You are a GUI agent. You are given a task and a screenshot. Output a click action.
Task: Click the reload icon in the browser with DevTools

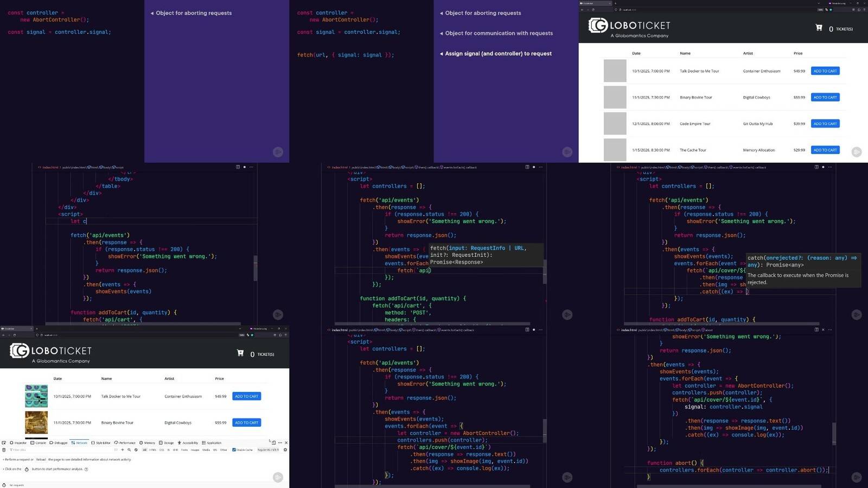coord(14,335)
